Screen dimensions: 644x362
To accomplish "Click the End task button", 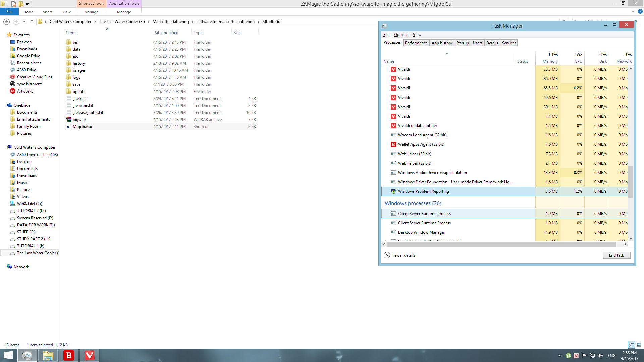I will click(616, 255).
